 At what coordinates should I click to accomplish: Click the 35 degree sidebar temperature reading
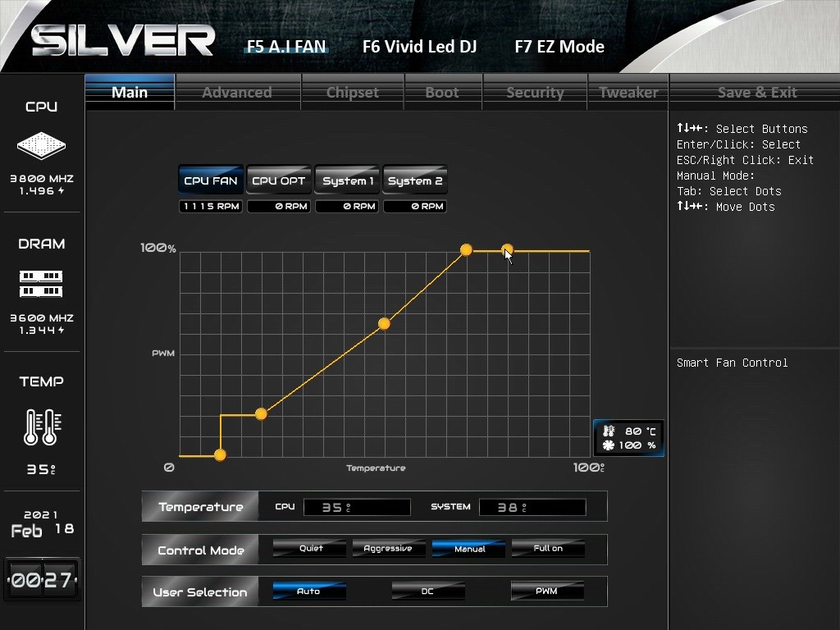coord(41,469)
